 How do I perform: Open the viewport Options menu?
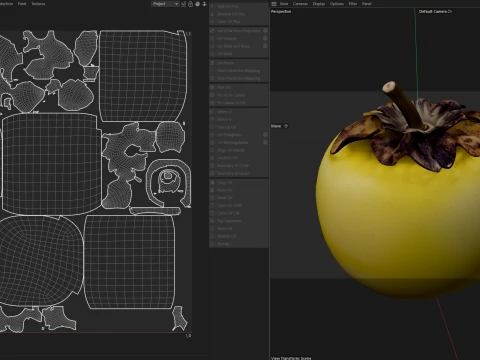[337, 4]
